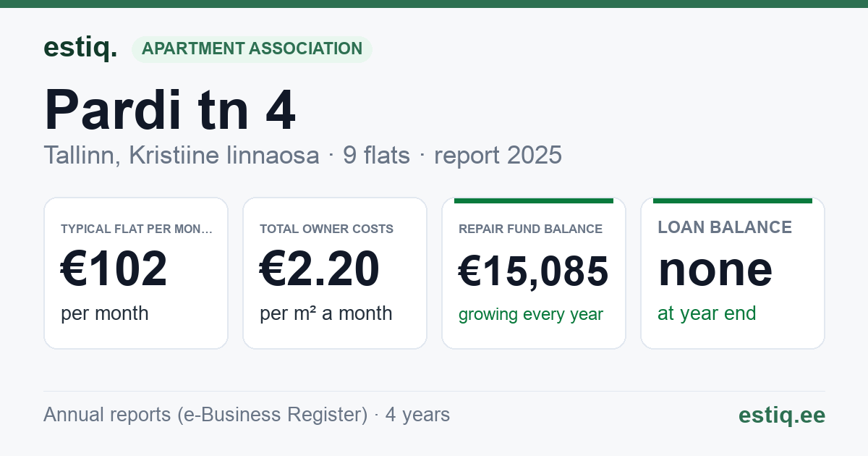
Task: Click the €102 value
Action: click(x=114, y=269)
